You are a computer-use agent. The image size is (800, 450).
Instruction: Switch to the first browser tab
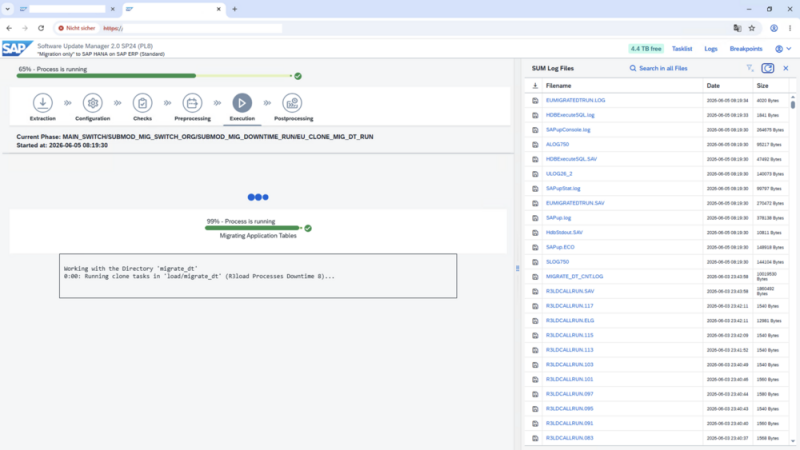click(67, 9)
